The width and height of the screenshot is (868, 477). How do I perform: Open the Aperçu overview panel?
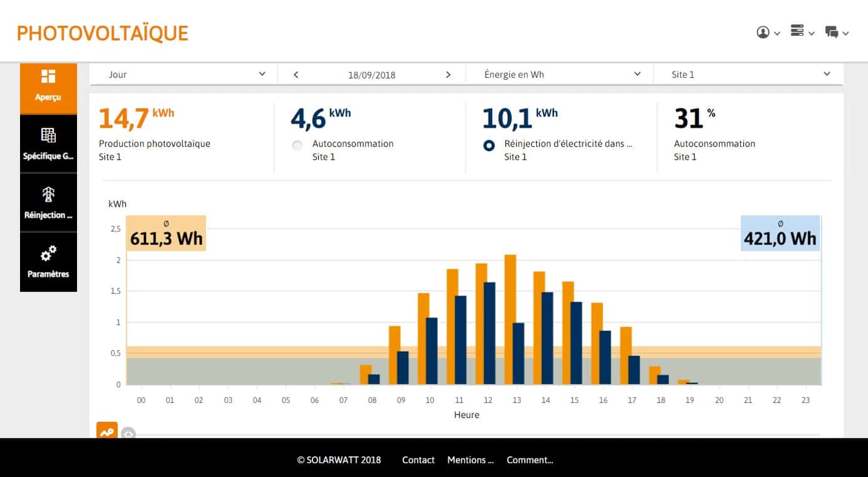(48, 85)
